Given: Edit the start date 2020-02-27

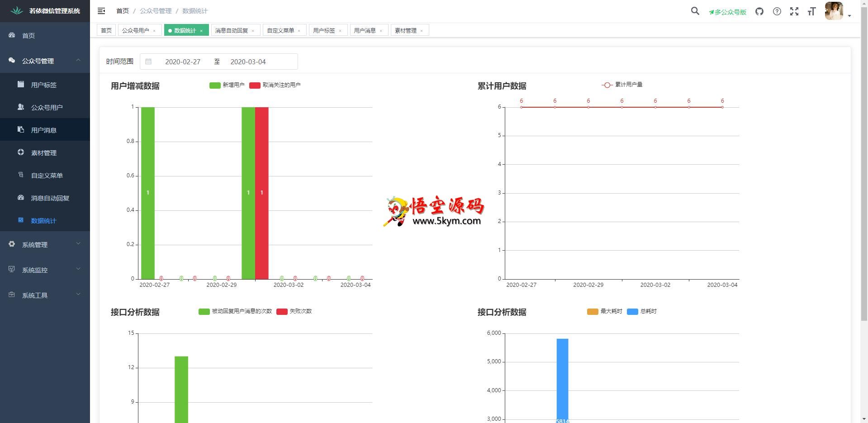Looking at the screenshot, I should [x=183, y=62].
